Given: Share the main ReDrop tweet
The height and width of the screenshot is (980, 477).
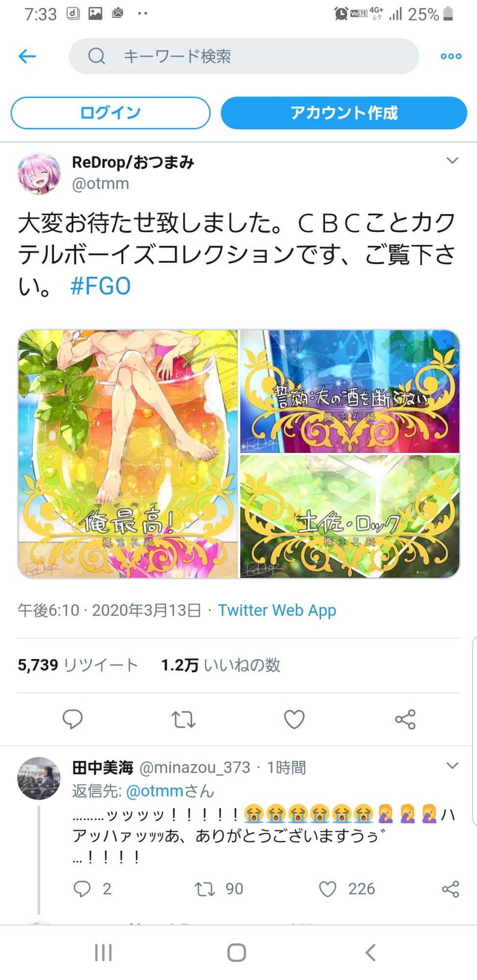Looking at the screenshot, I should [x=405, y=719].
